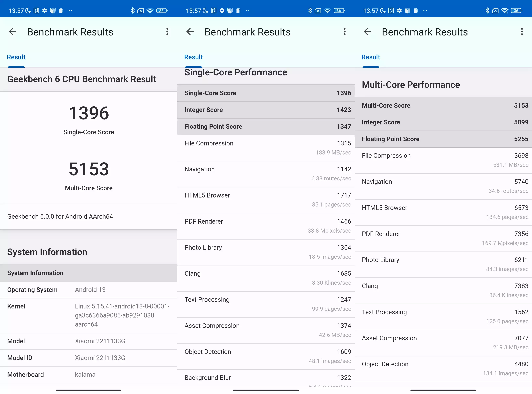Tap single-core Object Detection 1609 row

266,357
